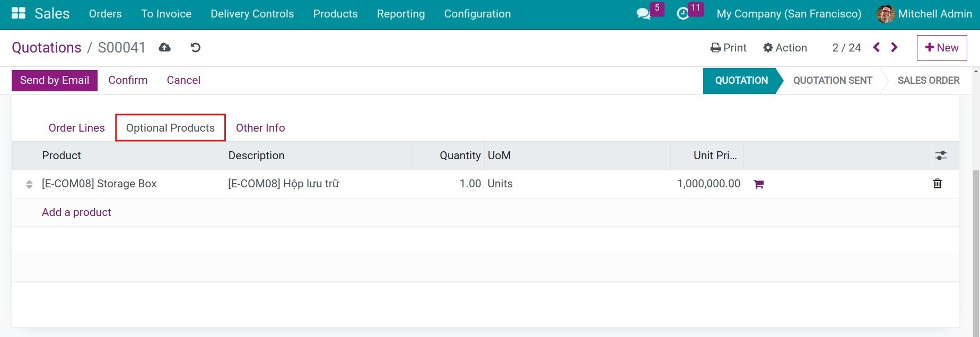The image size is (980, 337).
Task: Set status to Quotation Sent
Action: [832, 81]
